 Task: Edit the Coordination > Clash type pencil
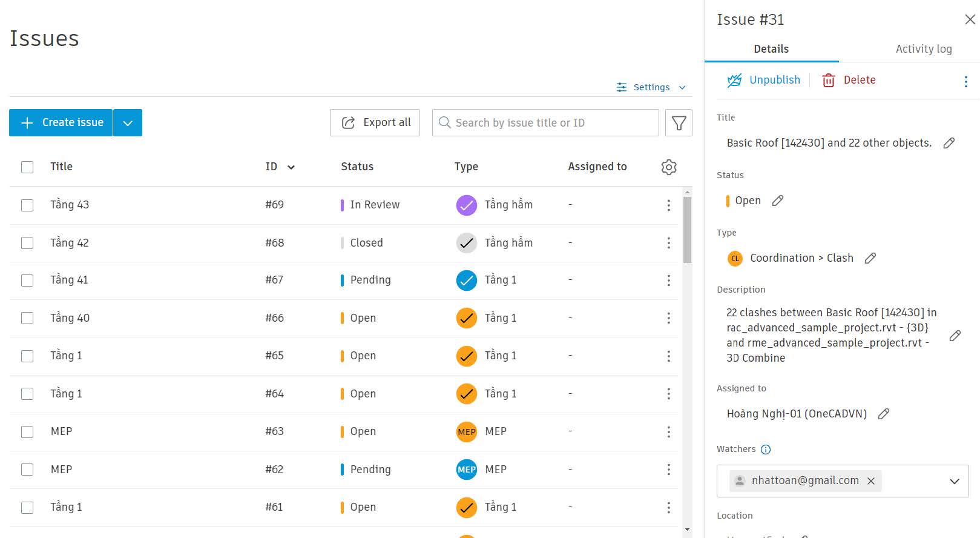[x=870, y=258]
